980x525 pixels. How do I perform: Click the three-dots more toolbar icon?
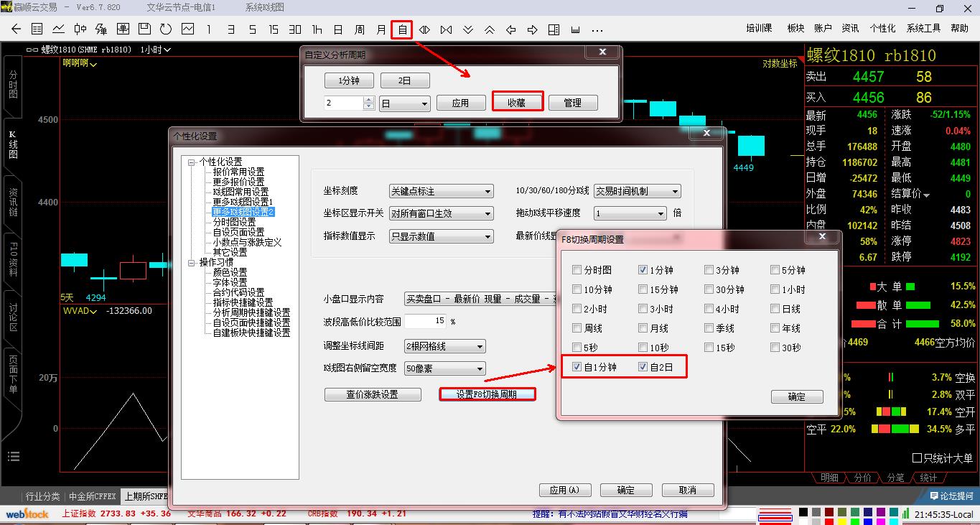(597, 29)
